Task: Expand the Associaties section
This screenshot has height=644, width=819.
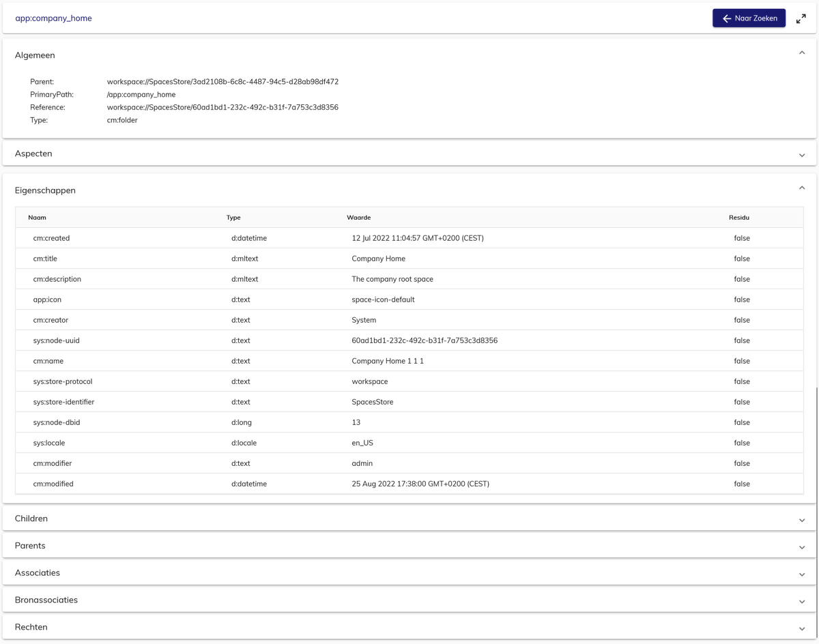Action: [x=802, y=573]
